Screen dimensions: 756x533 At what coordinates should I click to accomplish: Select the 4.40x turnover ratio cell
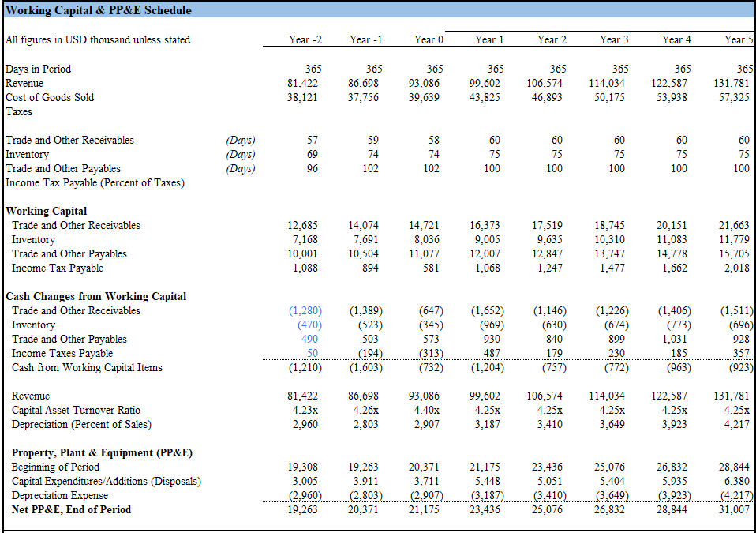pyautogui.click(x=429, y=410)
